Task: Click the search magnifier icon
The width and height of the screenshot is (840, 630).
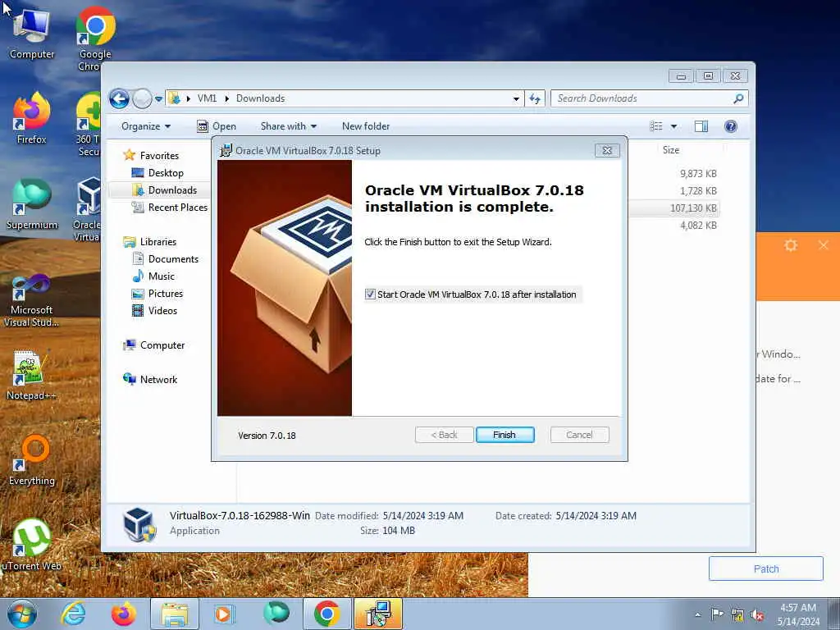Action: [738, 98]
